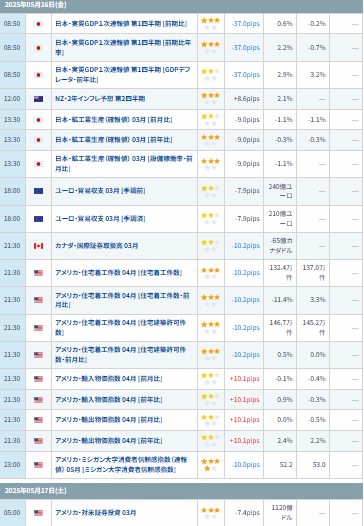The image size is (364, 526).
Task: Click the Japan flag in the first GDP row
Action: (38, 24)
